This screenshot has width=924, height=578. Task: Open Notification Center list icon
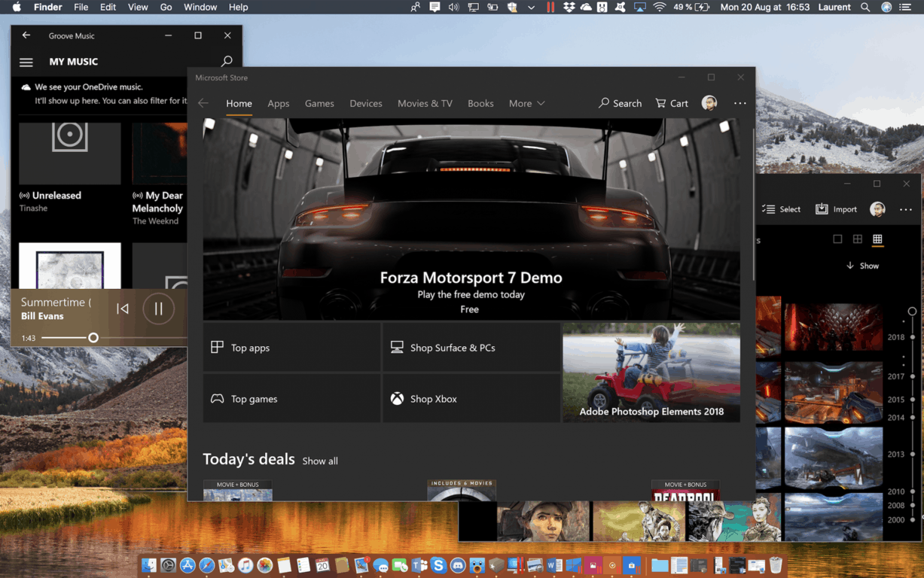(x=905, y=7)
